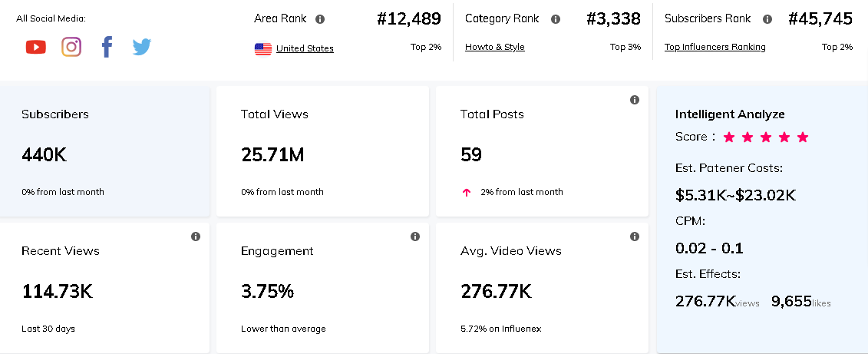Click the five-star score rating
Screen dimensions: 868x354
[x=765, y=137]
